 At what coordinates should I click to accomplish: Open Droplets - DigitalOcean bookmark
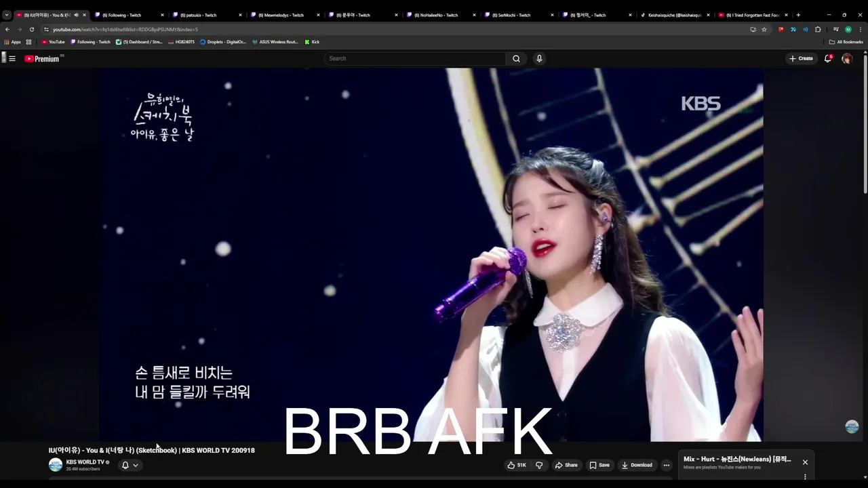coord(223,42)
